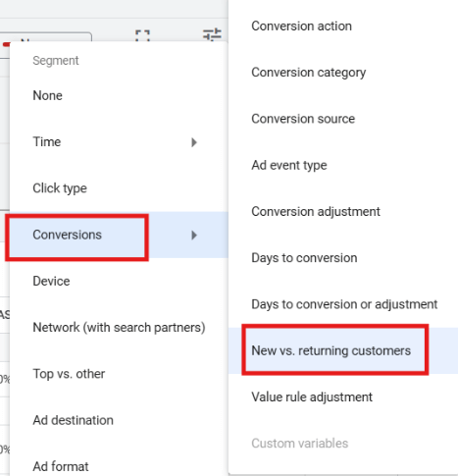This screenshot has height=476, width=458.
Task: Choose Network (with search partners)
Action: tap(119, 328)
